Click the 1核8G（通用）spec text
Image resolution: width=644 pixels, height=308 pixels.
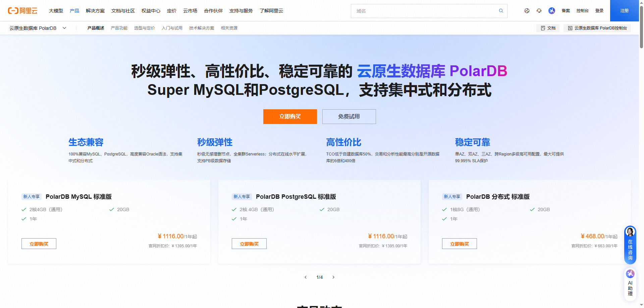tap(465, 209)
